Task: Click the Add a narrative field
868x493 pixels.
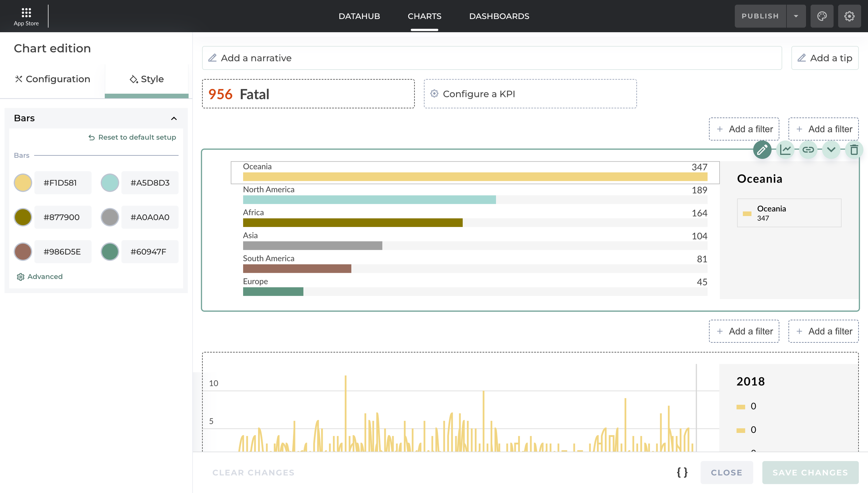Action: (492, 58)
